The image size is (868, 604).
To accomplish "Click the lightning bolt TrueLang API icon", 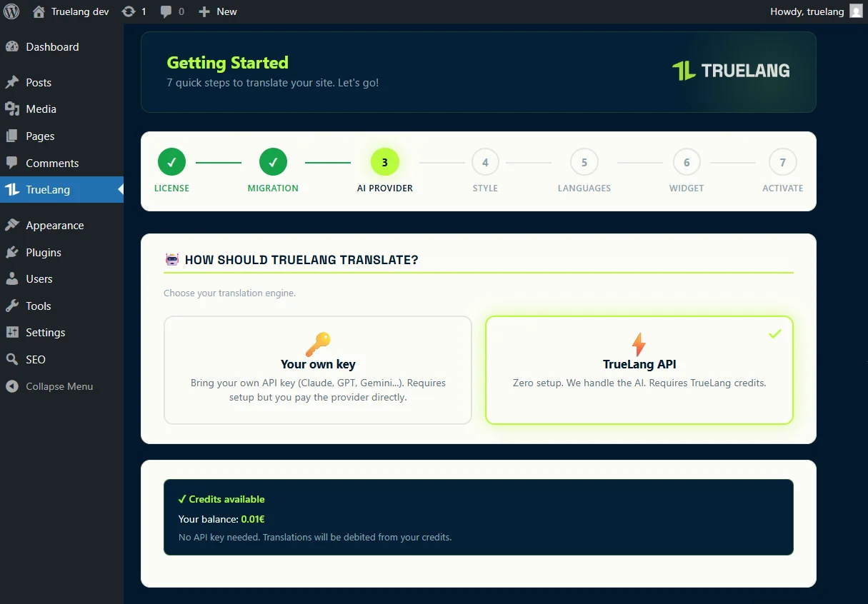I will tap(639, 344).
